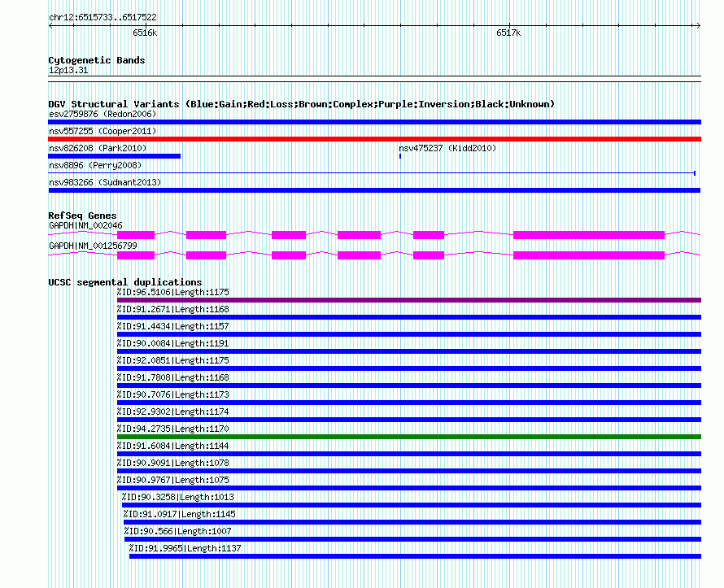The width and height of the screenshot is (724, 588).
Task: Click the 6517k ruler tick label
Action: 508,33
